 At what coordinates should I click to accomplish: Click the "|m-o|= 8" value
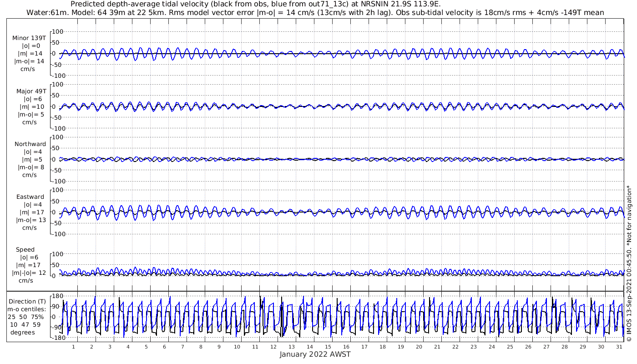[x=30, y=167]
